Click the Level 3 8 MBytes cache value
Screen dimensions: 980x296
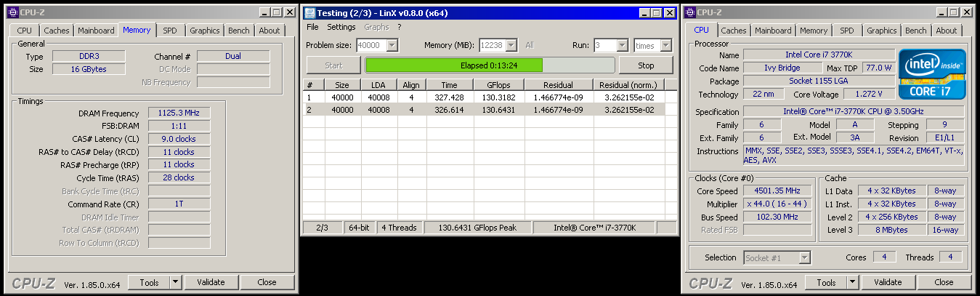(x=892, y=230)
